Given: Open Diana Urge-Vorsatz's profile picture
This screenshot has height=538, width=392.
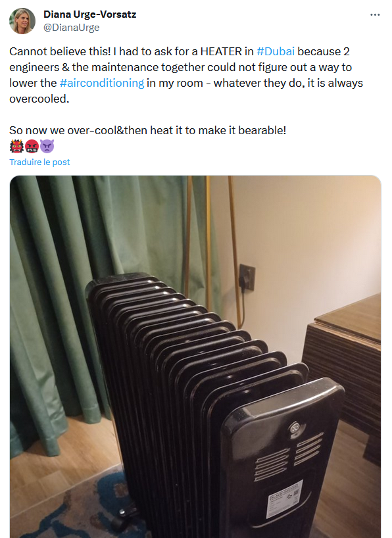Looking at the screenshot, I should point(22,21).
